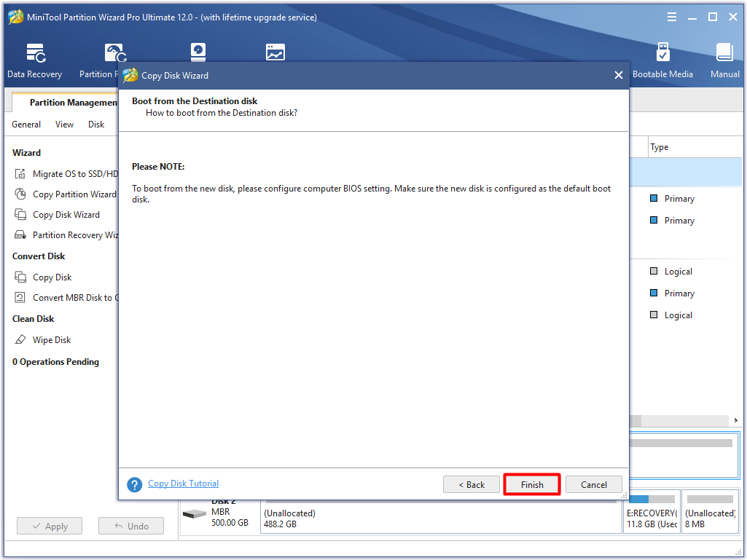Click the Undo button
The image size is (747, 560).
(131, 527)
